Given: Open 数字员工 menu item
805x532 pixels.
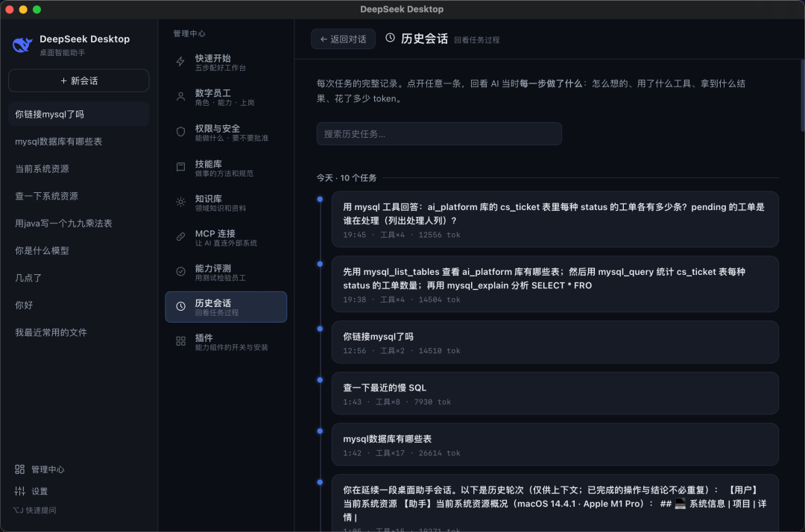Looking at the screenshot, I should [x=226, y=97].
